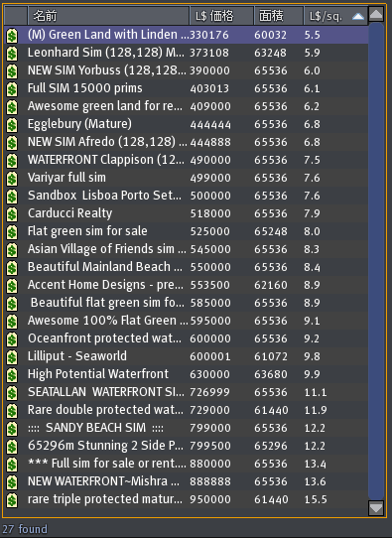
Task: Select the 'Awesome 100% Flat Green' listing
Action: [x=187, y=321]
